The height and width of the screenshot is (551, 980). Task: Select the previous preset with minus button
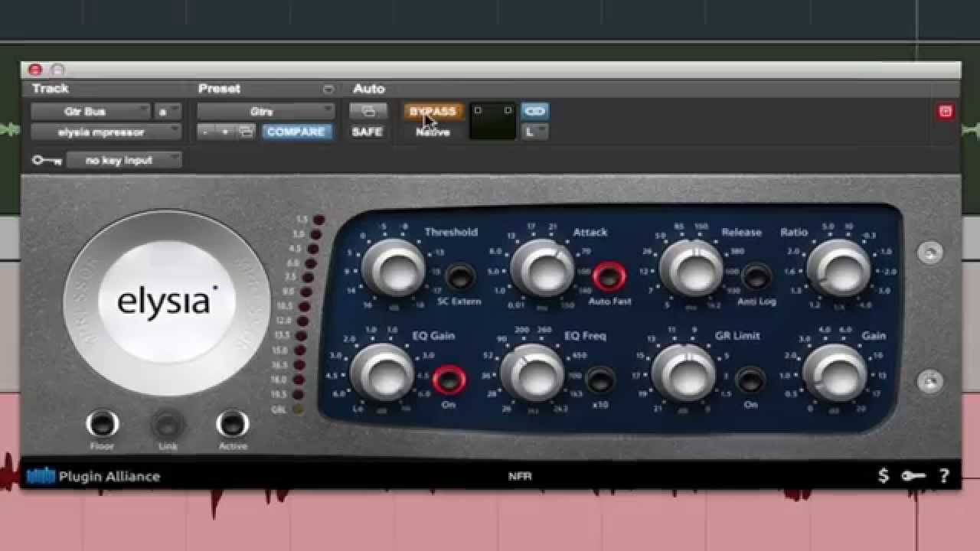click(204, 132)
